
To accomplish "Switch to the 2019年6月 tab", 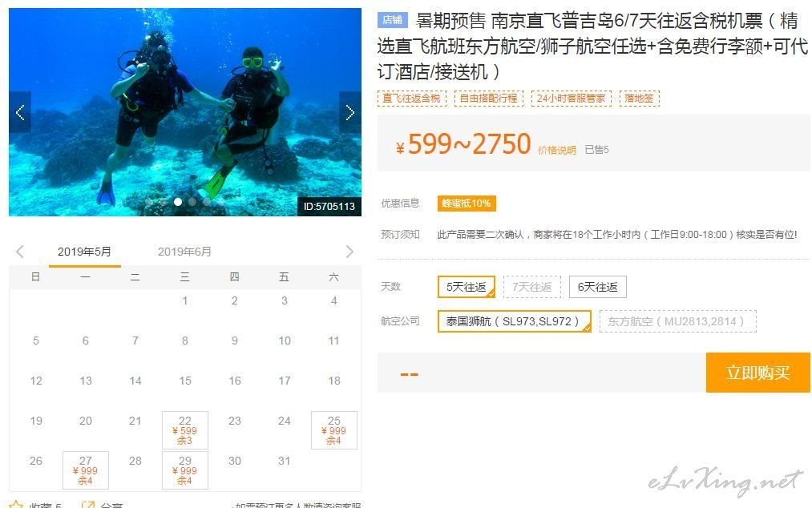I will click(x=184, y=252).
